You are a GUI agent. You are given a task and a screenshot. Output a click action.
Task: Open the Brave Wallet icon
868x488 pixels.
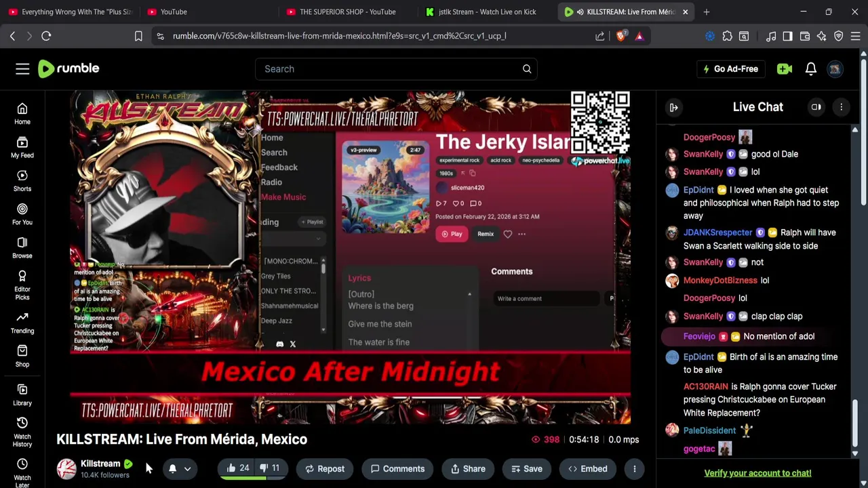point(805,36)
